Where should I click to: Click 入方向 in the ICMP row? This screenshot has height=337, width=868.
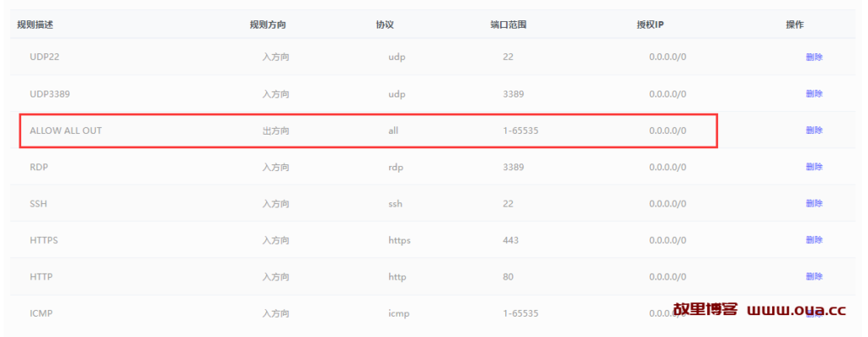tap(275, 313)
